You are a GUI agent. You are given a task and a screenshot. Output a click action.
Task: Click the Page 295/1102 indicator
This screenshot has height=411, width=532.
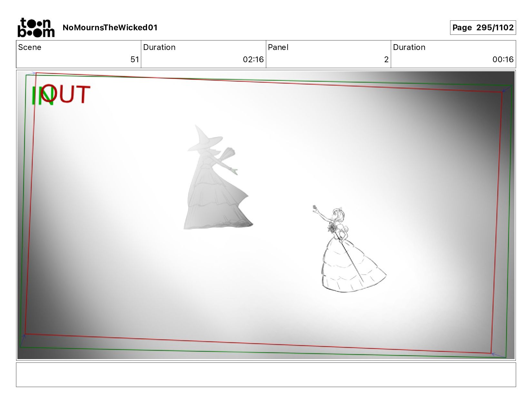[483, 27]
